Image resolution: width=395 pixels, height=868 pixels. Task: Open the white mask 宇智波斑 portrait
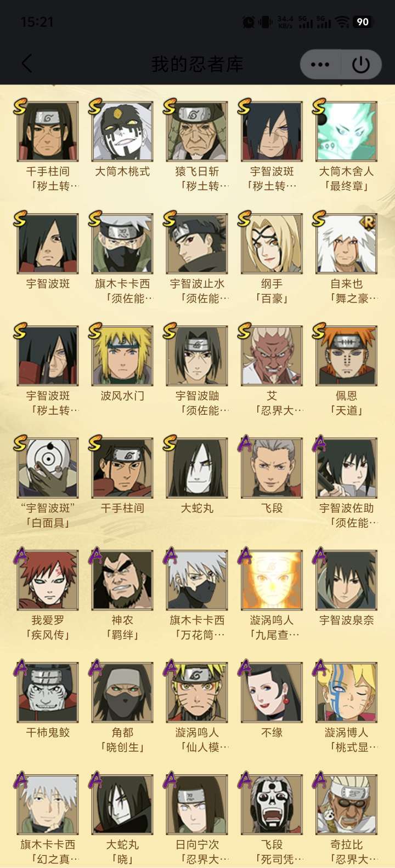[x=48, y=468]
